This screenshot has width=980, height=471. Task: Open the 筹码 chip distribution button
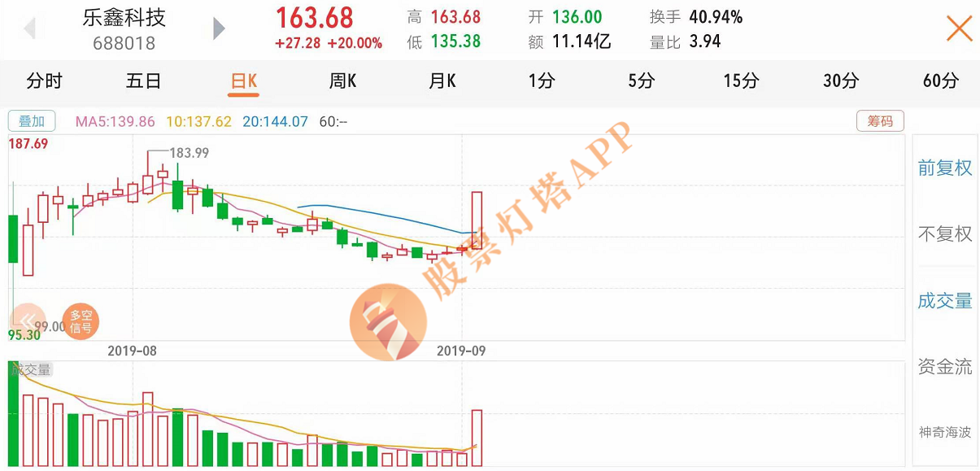click(880, 121)
